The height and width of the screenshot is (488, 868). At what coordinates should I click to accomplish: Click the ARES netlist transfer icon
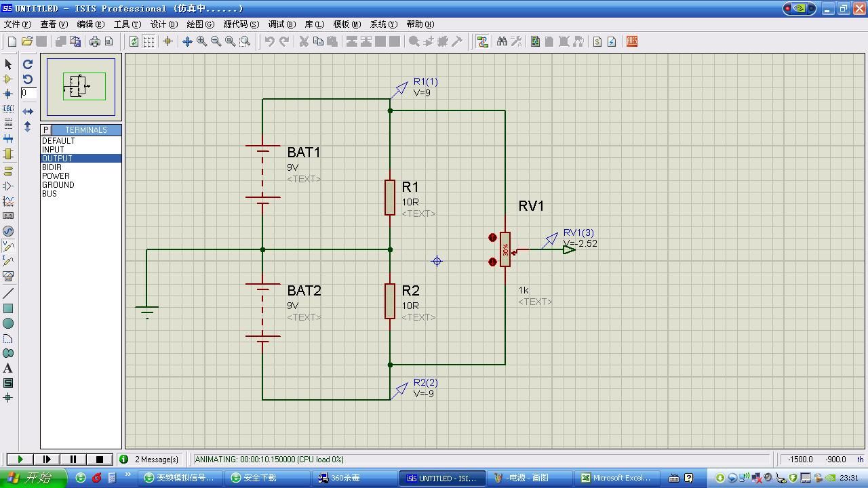[631, 41]
